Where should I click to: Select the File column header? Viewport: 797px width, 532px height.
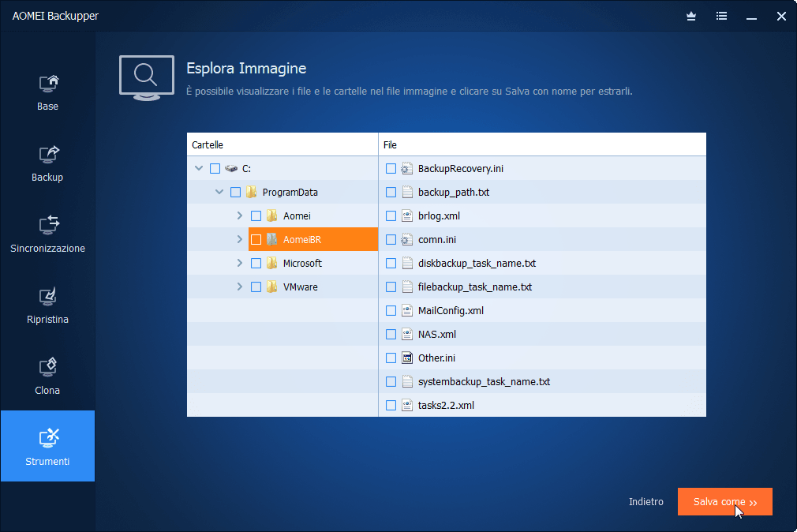pos(542,145)
